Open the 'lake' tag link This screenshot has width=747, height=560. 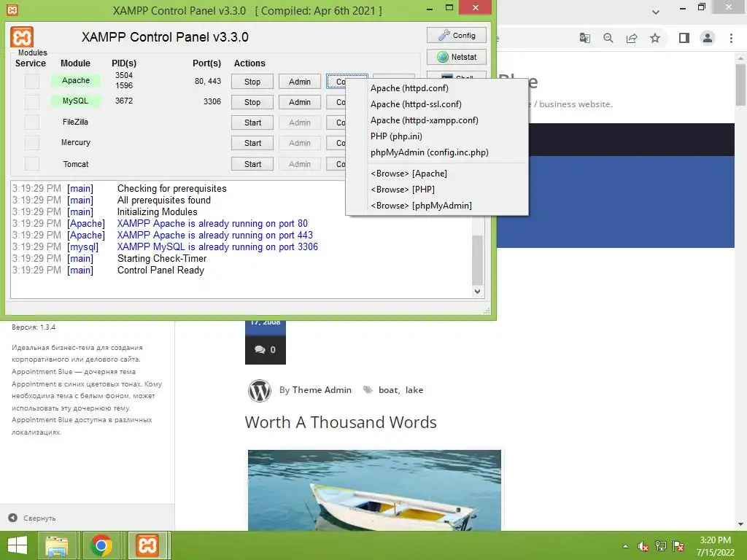pos(414,390)
